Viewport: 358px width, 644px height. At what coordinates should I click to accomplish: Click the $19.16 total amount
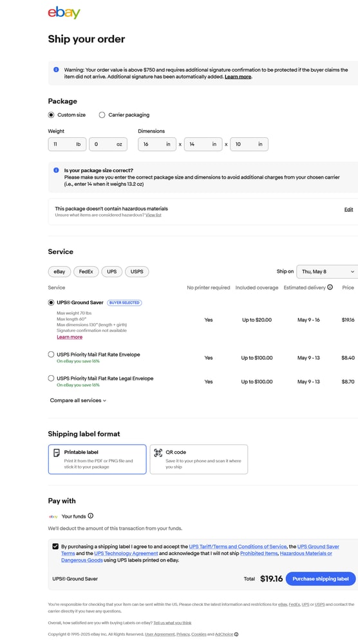coord(272,579)
